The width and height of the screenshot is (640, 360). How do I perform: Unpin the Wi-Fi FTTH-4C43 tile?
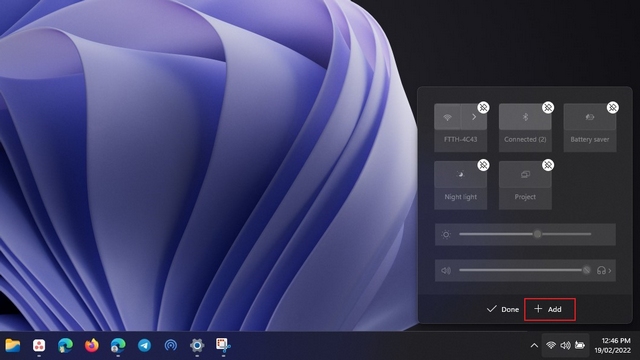tap(483, 108)
